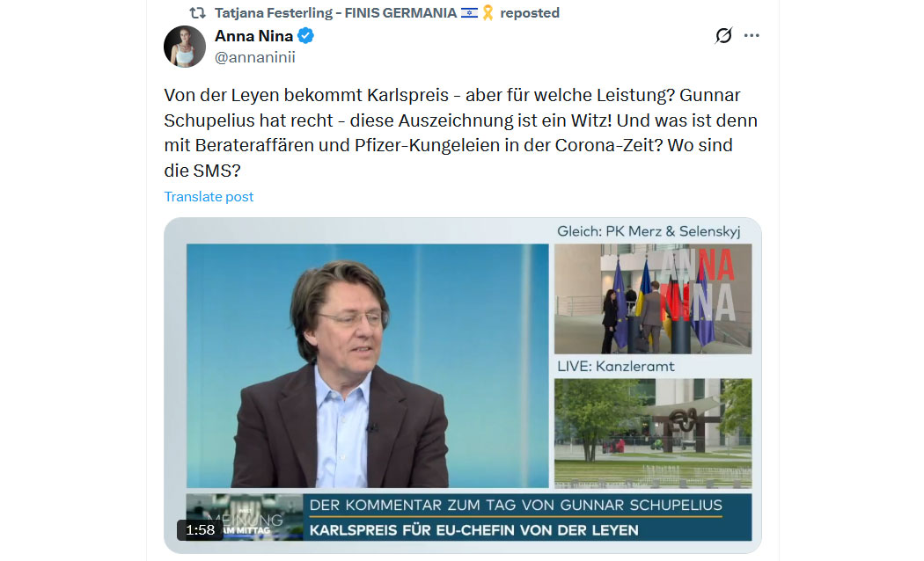This screenshot has height=561, width=924.
Task: Open Tatjana Festerling's profile from repost line
Action: click(x=335, y=13)
